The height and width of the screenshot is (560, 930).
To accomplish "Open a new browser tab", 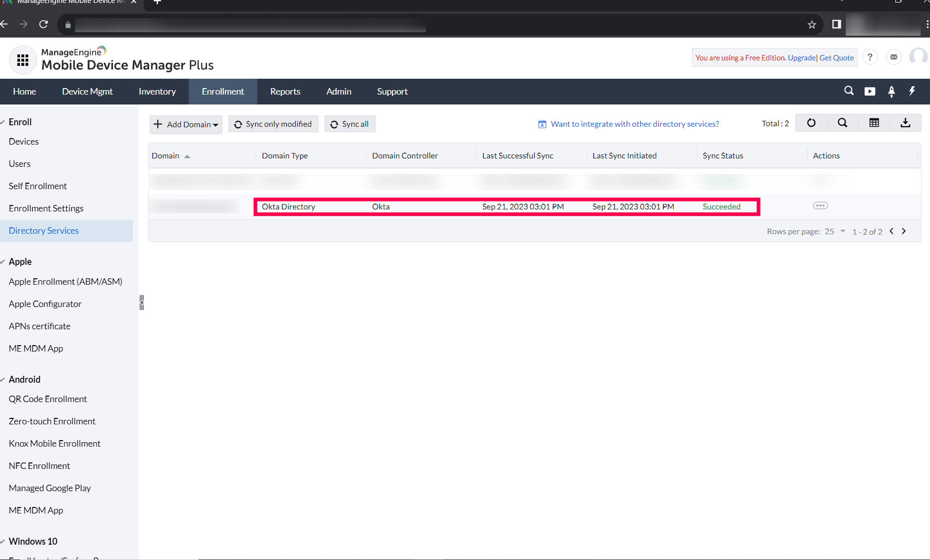I will click(x=157, y=2).
